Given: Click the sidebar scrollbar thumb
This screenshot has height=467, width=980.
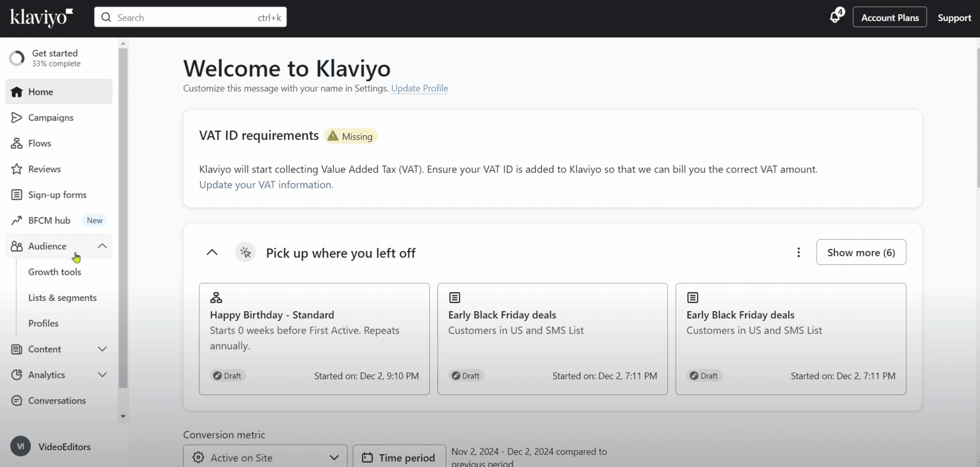Looking at the screenshot, I should coord(123,218).
